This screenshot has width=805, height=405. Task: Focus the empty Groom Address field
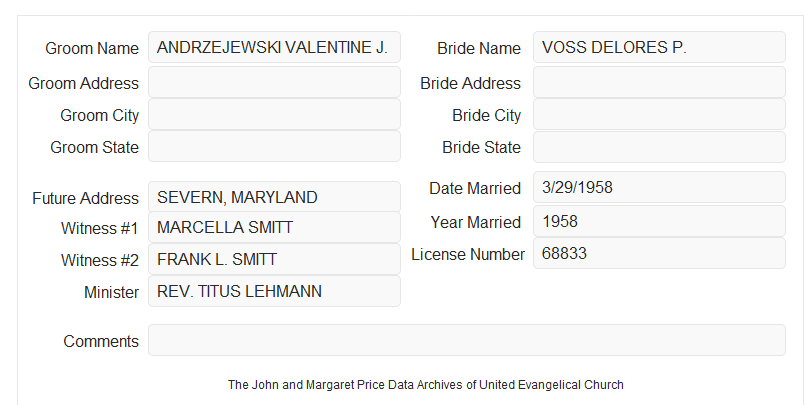[x=274, y=82]
